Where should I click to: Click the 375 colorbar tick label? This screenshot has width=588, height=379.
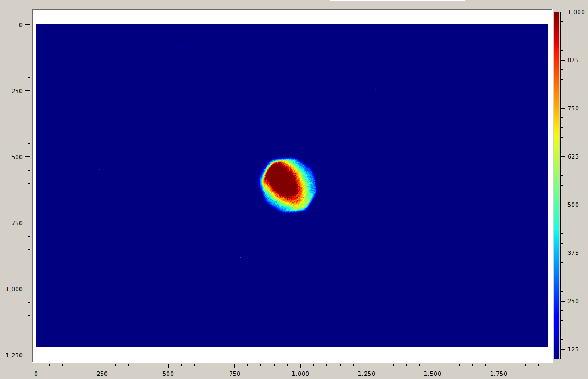(573, 253)
